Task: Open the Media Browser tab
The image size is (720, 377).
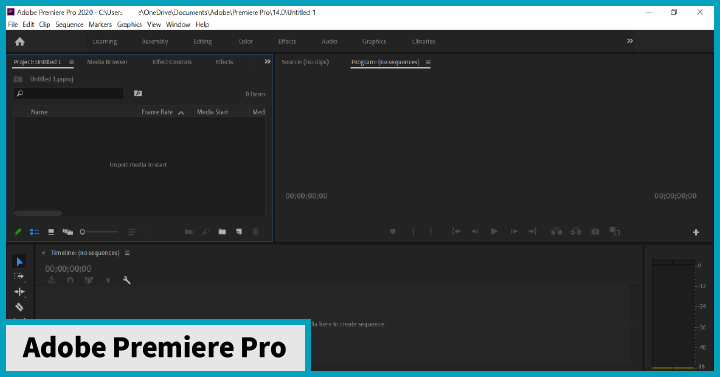Action: point(107,62)
